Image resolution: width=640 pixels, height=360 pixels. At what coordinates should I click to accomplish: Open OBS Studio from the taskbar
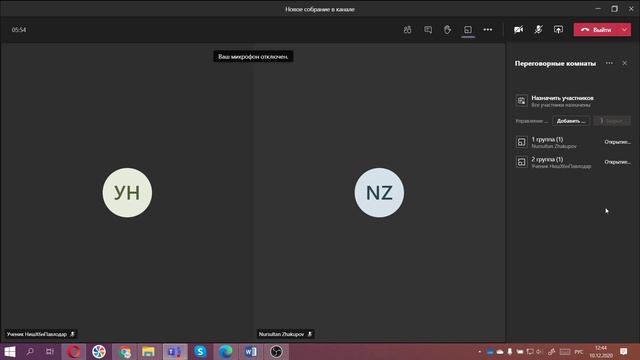(276, 351)
